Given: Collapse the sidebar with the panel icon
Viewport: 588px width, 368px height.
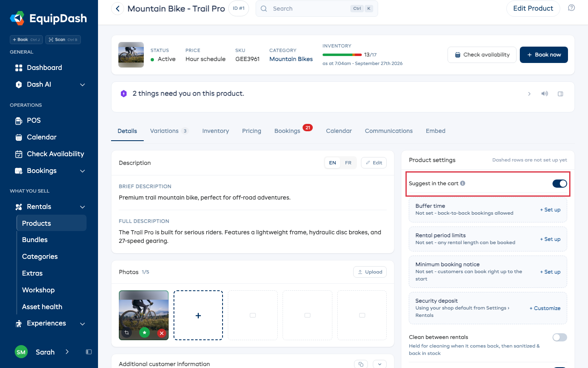Looking at the screenshot, I should [x=89, y=352].
